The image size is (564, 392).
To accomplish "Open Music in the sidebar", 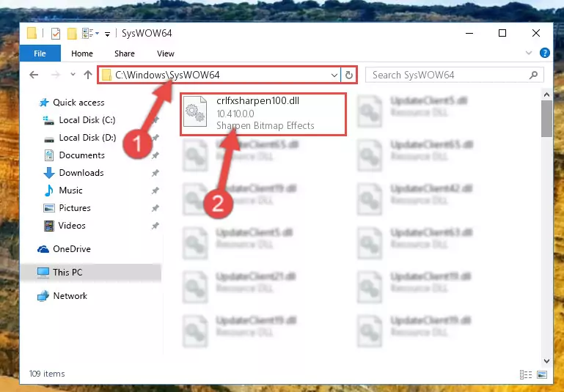I will [70, 191].
